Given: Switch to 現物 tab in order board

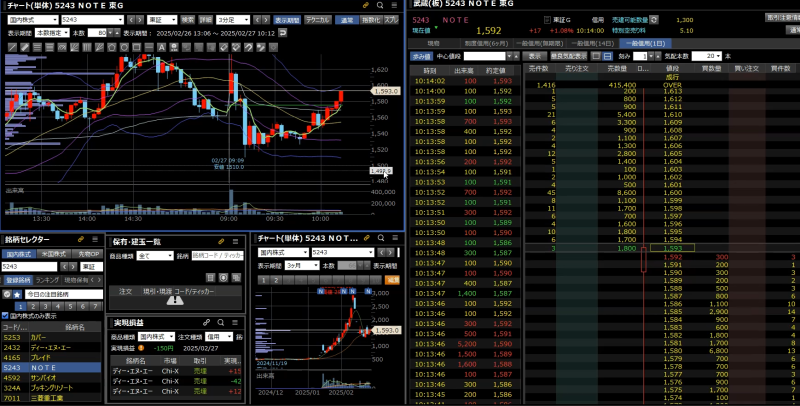Looking at the screenshot, I should click(x=434, y=44).
